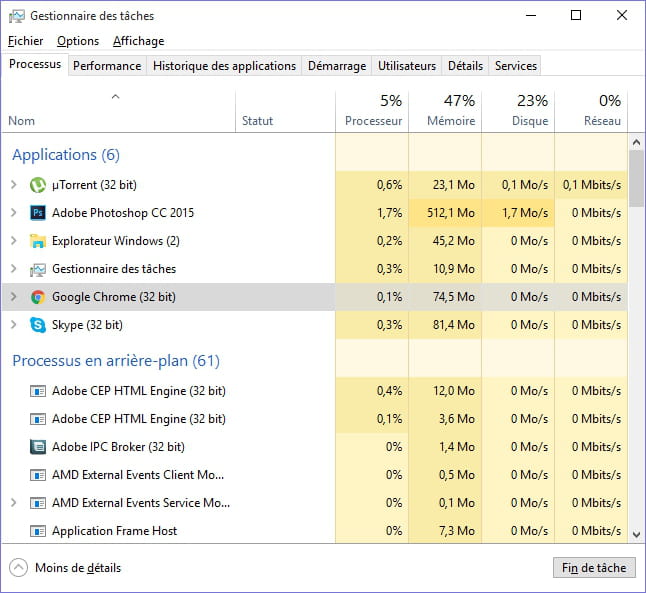Screen dimensions: 646x593
Task: Switch to the Détails tab
Action: 465,66
